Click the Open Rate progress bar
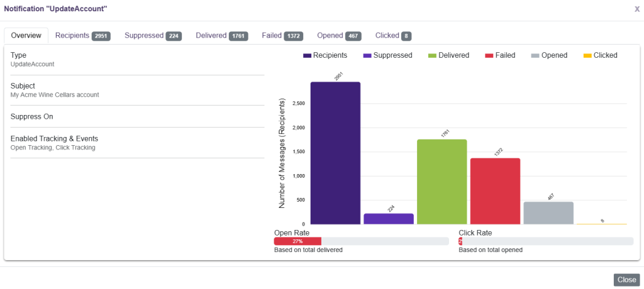The height and width of the screenshot is (289, 644). (x=361, y=241)
